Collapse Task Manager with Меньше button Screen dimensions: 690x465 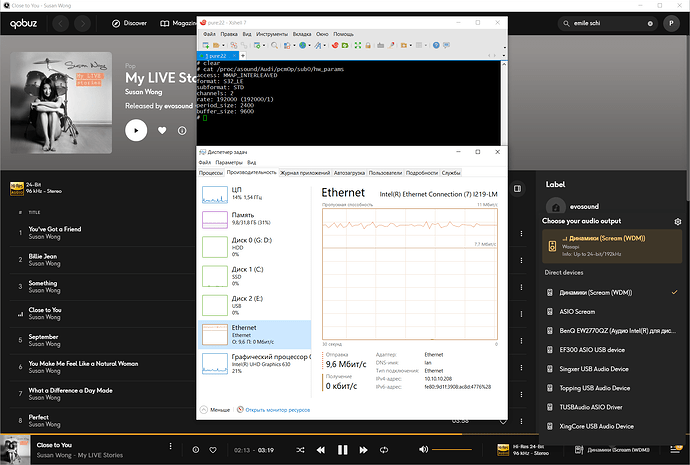[x=215, y=410]
